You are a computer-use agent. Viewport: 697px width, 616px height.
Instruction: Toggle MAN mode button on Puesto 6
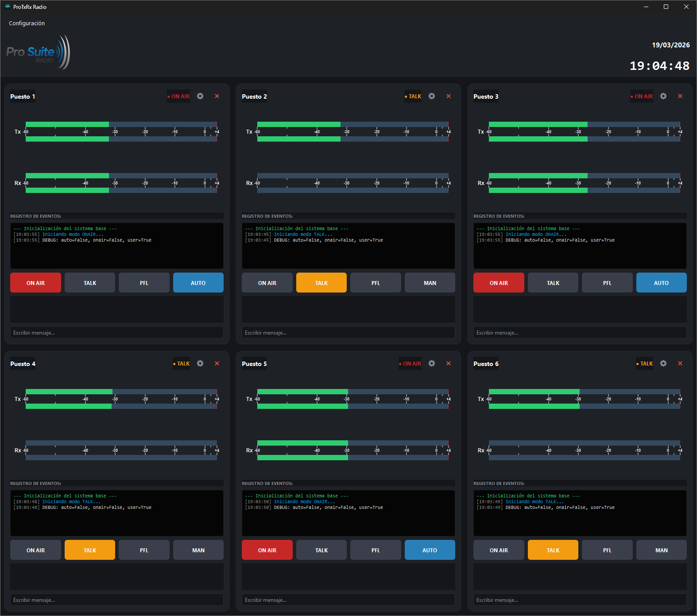pos(661,550)
